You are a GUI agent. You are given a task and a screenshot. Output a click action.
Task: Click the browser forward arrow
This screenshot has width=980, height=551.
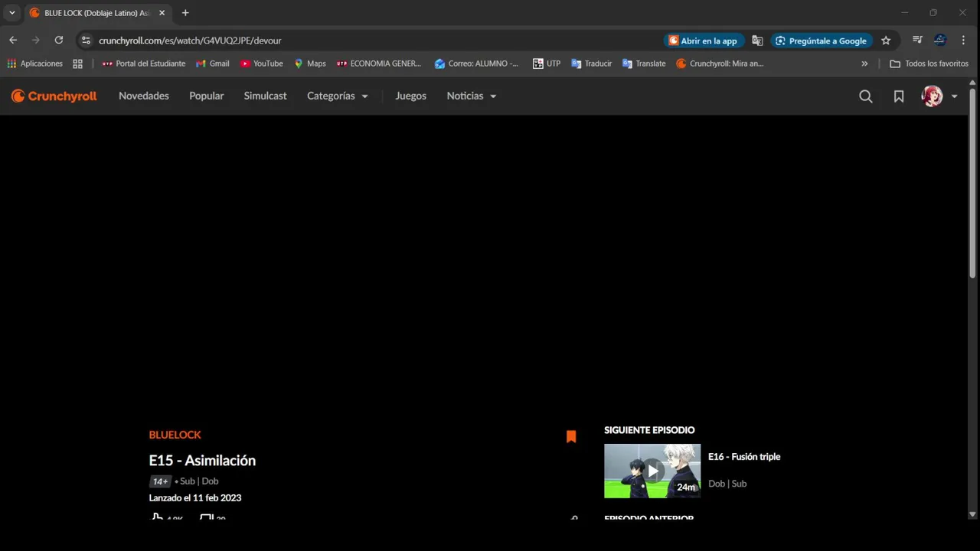tap(36, 41)
